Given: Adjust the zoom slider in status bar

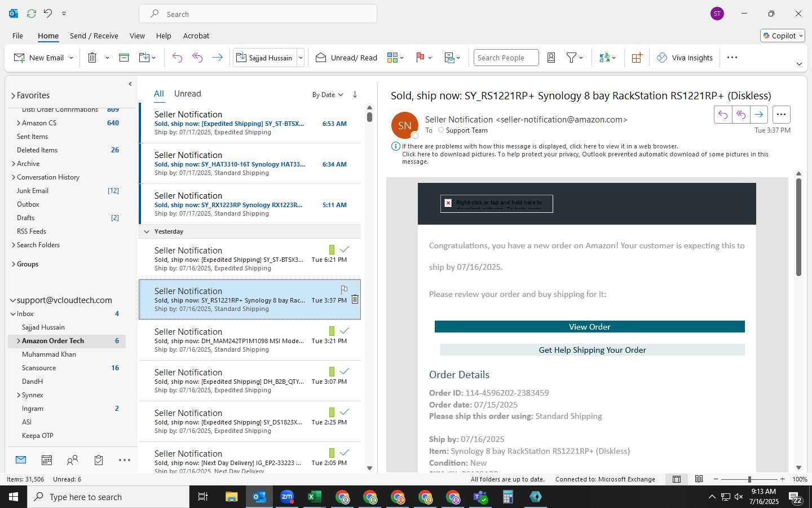Looking at the screenshot, I should pos(749,479).
